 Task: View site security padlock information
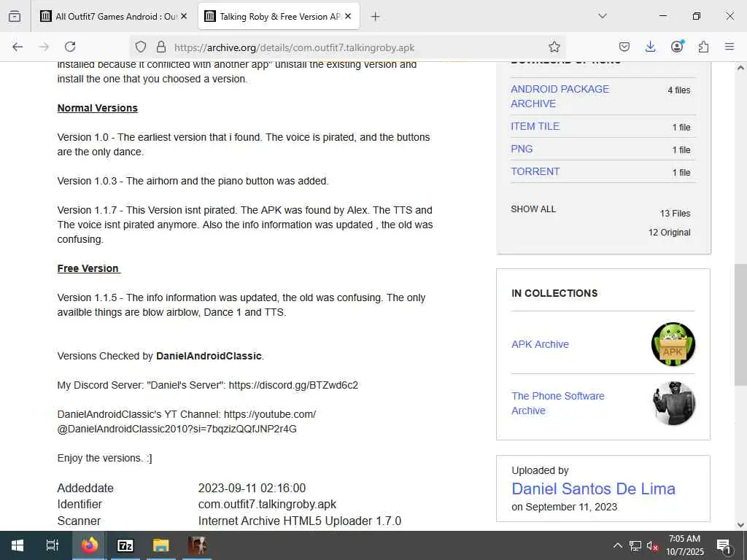161,47
